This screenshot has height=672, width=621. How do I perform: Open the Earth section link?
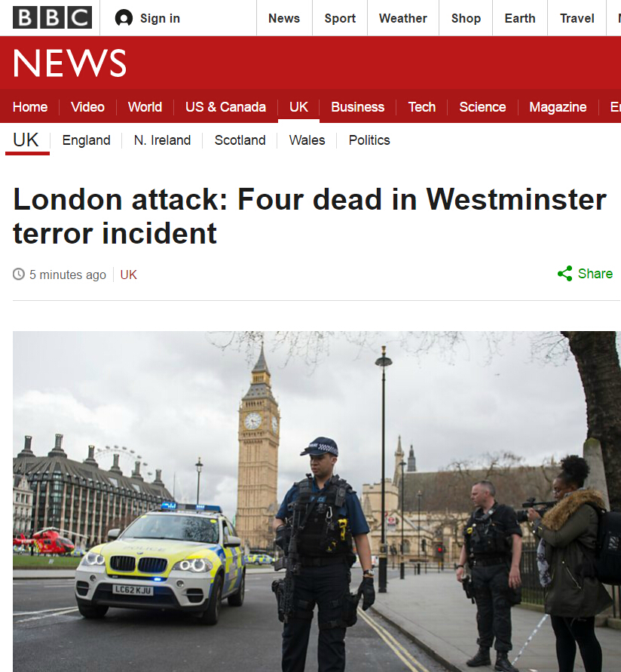(x=520, y=18)
